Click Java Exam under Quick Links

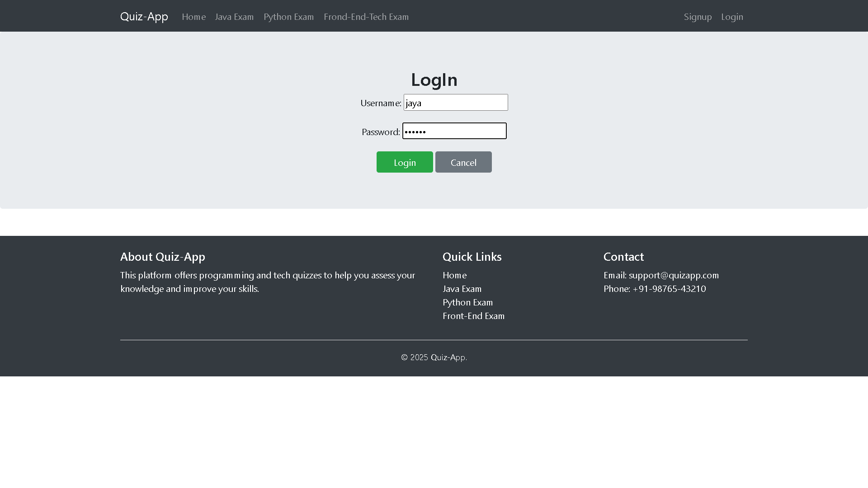(x=462, y=289)
